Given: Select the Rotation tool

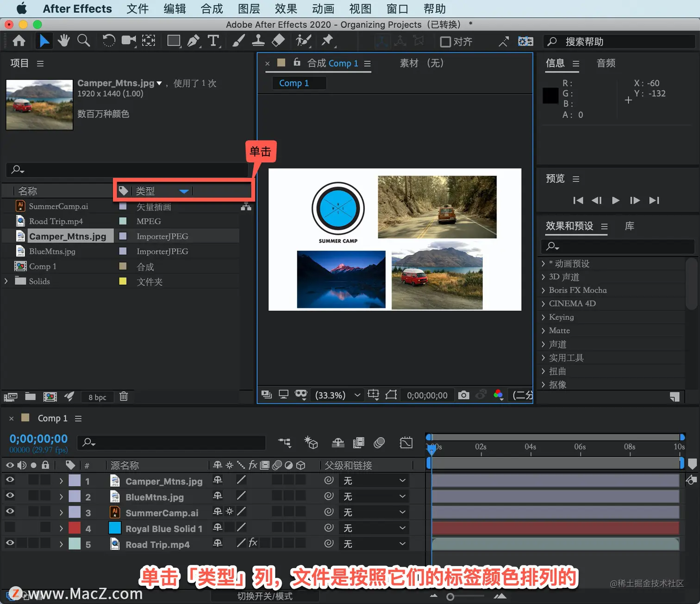Looking at the screenshot, I should [x=108, y=41].
